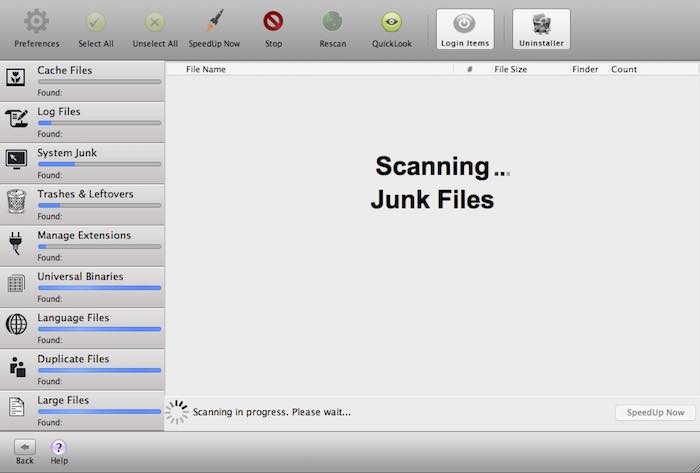Select Universal Binaries grid icon
Screen dimensions: 700x473
coord(16,283)
